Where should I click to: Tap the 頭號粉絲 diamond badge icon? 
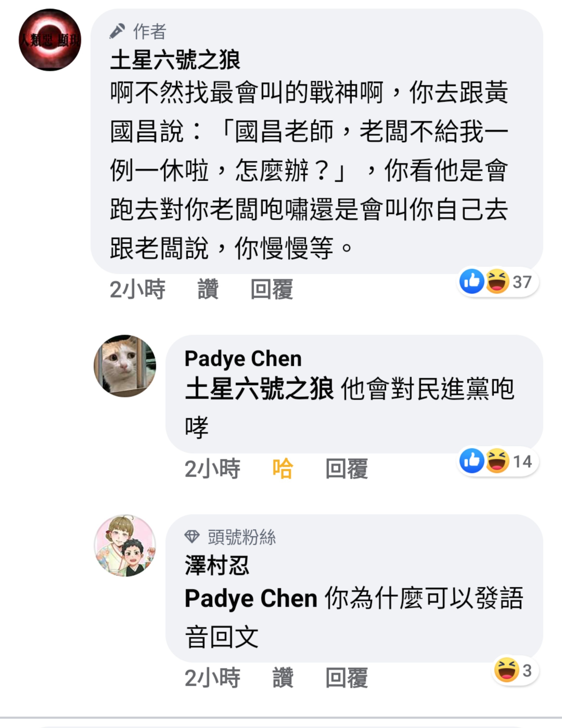click(x=192, y=537)
